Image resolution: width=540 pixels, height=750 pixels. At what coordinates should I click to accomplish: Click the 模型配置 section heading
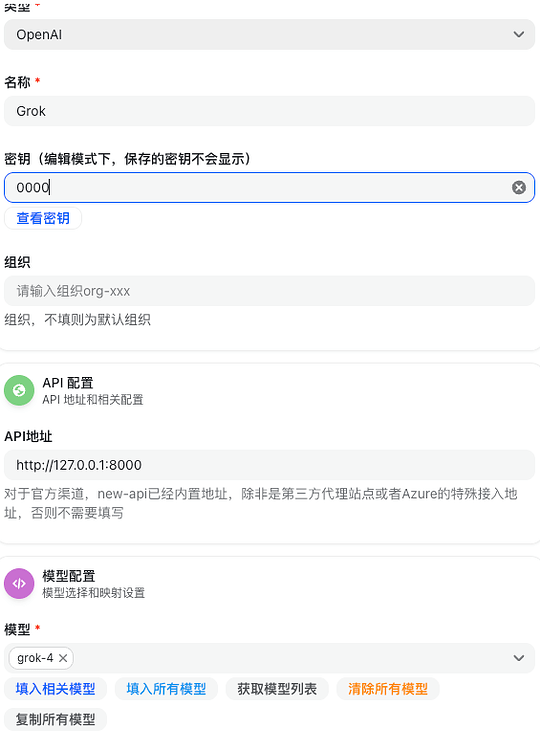69,576
